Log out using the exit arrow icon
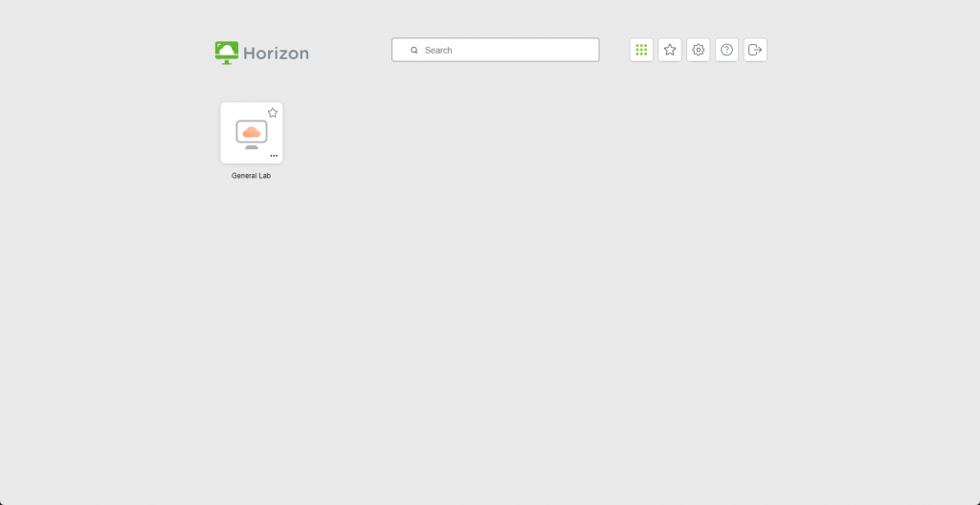 click(x=755, y=50)
